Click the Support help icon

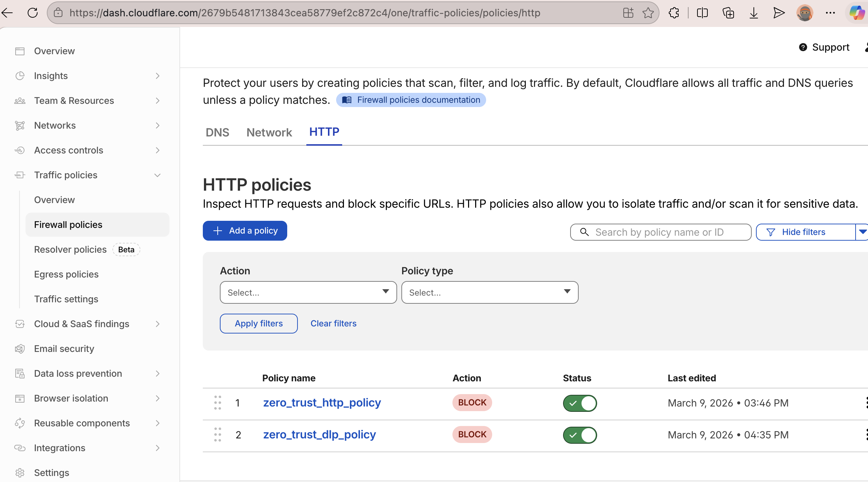pos(803,47)
